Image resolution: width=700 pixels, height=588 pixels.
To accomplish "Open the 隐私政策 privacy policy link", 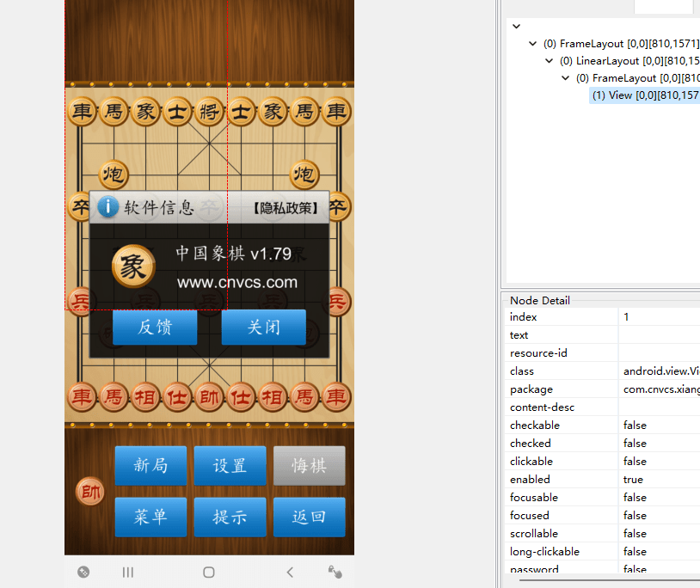I will pyautogui.click(x=286, y=208).
